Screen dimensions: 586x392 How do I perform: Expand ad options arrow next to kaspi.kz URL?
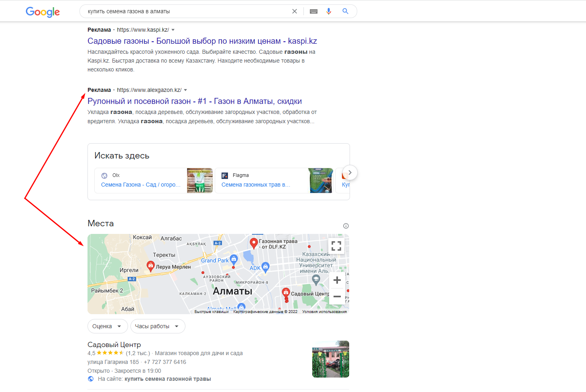[173, 30]
